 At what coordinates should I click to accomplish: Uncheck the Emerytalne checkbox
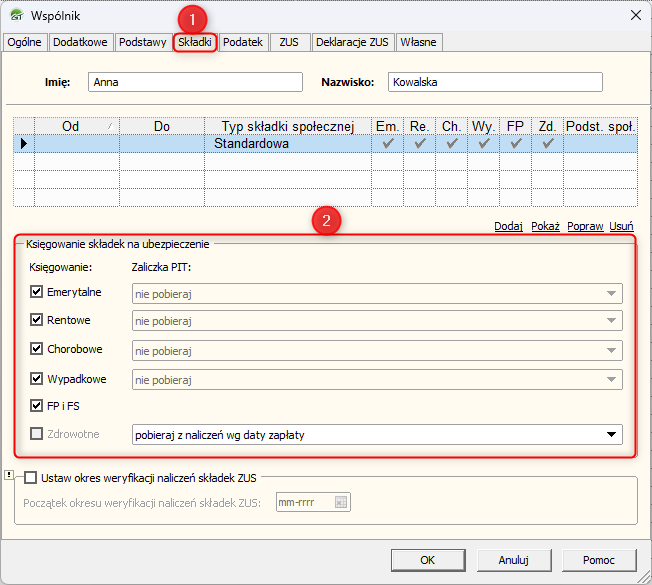click(x=38, y=292)
